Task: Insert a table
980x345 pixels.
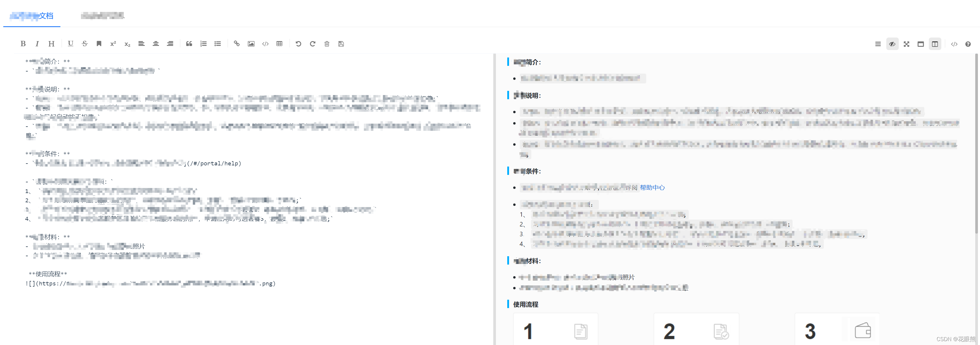Action: point(279,44)
